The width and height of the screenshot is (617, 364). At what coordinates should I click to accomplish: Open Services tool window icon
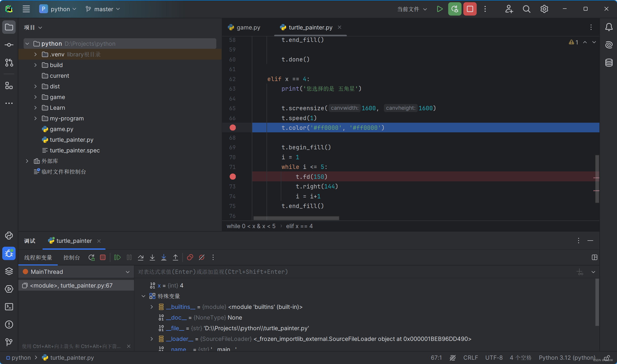[9, 289]
